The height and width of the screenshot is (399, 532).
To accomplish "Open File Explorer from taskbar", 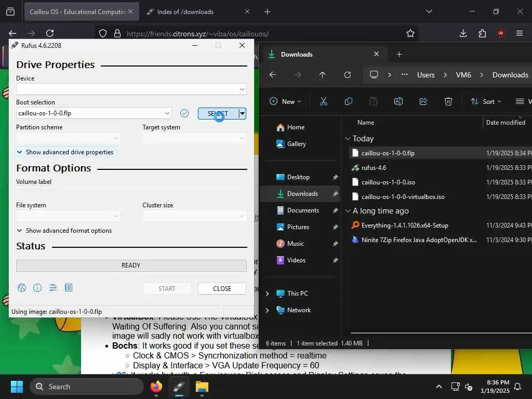I will pyautogui.click(x=202, y=387).
